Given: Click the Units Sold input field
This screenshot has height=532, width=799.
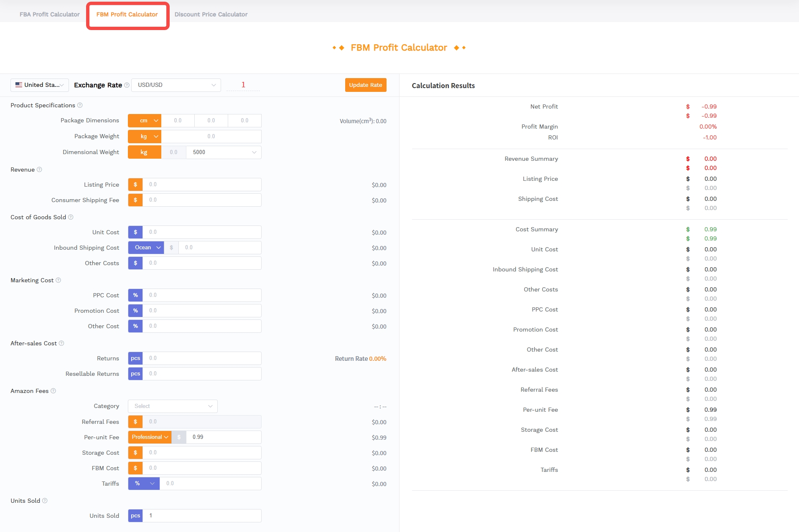Looking at the screenshot, I should [x=202, y=516].
